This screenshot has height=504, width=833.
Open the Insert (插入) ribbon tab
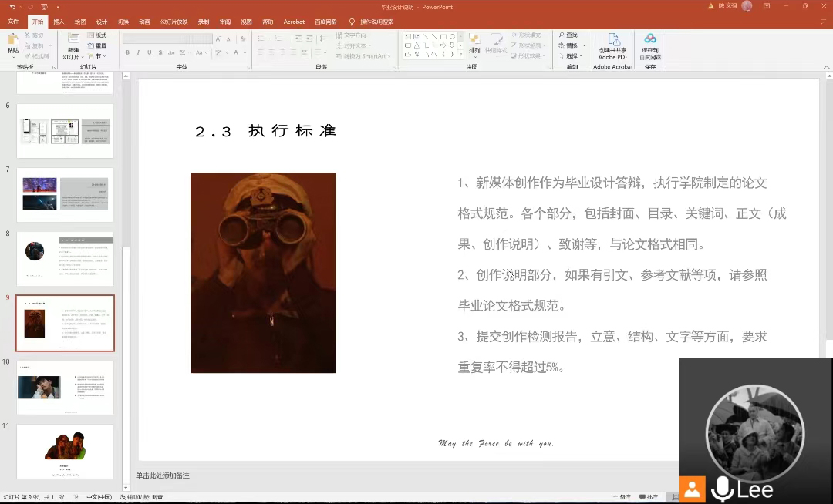click(59, 22)
